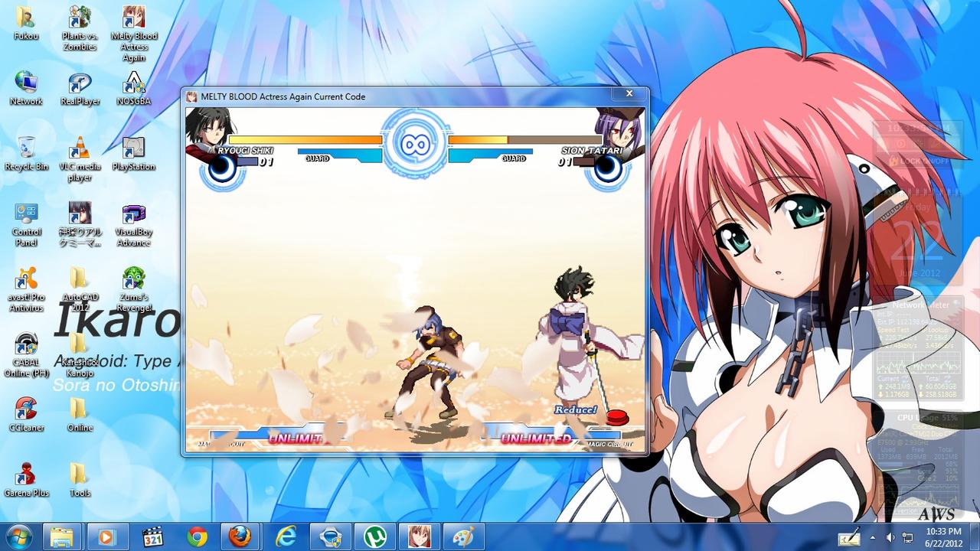The width and height of the screenshot is (980, 551).
Task: Launch Plants vs. Zombies from desktop
Action: 80,21
